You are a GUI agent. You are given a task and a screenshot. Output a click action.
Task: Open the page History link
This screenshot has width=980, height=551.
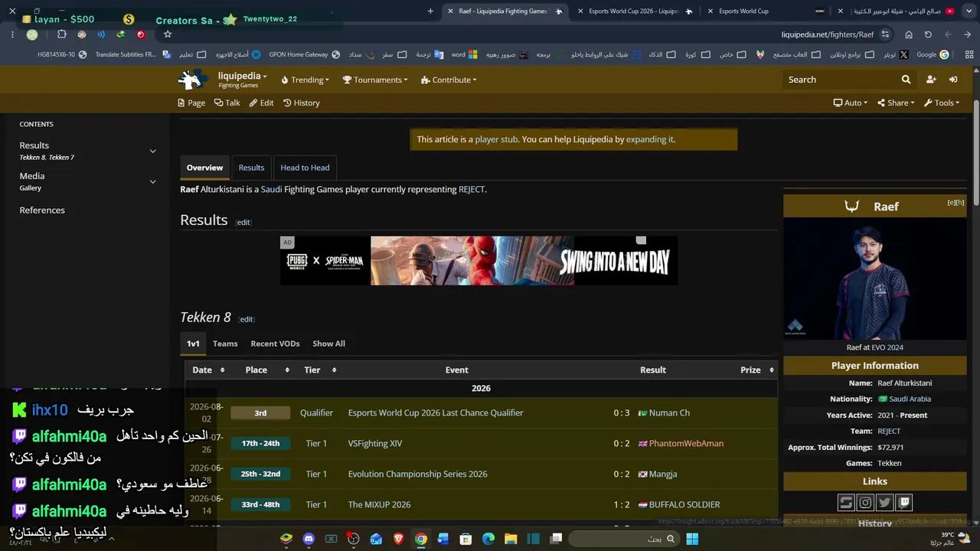[302, 103]
